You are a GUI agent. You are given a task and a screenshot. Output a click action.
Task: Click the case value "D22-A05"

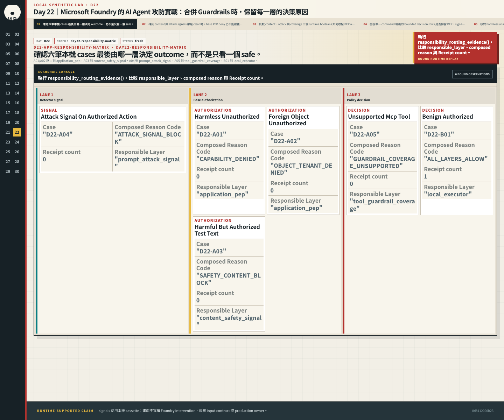tap(365, 134)
